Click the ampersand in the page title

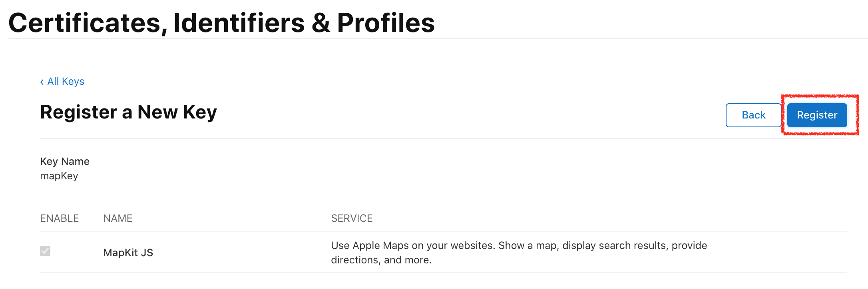[x=321, y=23]
